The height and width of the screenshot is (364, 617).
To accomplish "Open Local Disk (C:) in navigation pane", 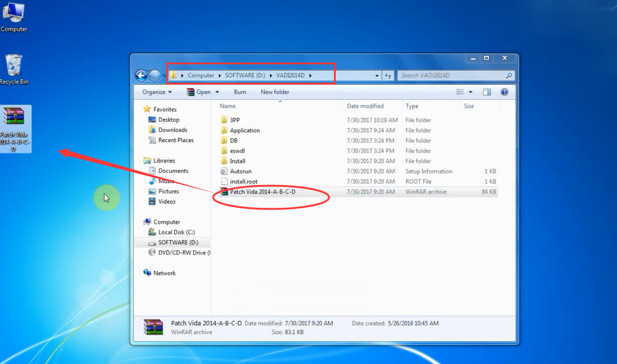I will click(x=176, y=232).
